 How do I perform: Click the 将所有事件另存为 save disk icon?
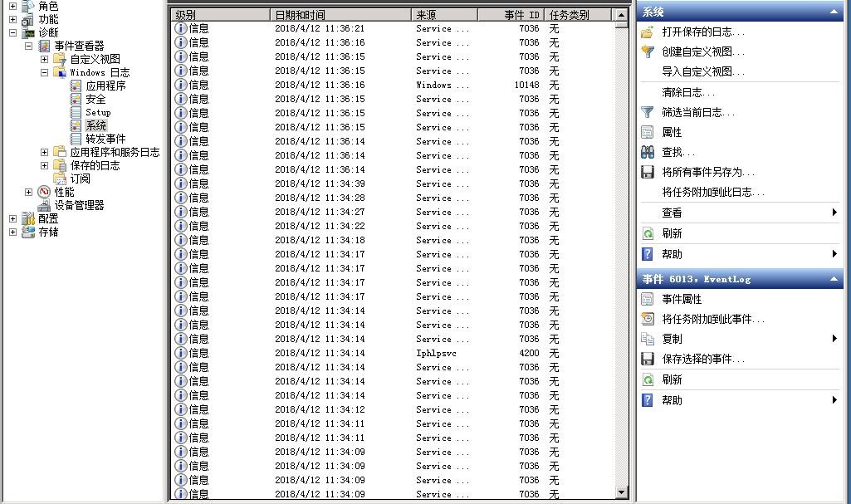pyautogui.click(x=647, y=173)
